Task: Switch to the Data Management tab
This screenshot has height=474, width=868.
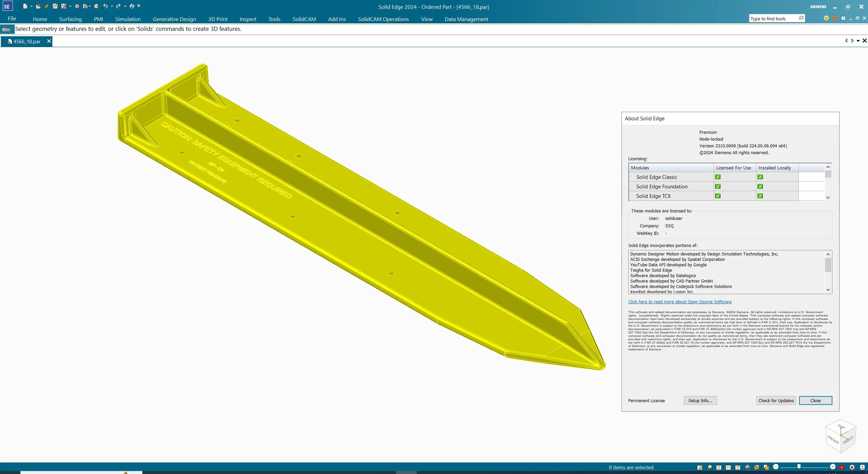Action: click(466, 19)
